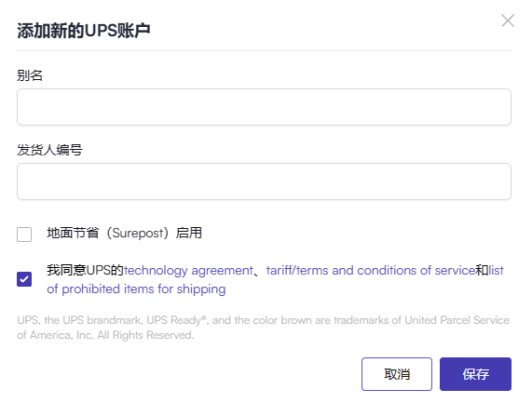
Task: Uncheck the 我同意UPS agreement checkbox
Action: point(24,279)
